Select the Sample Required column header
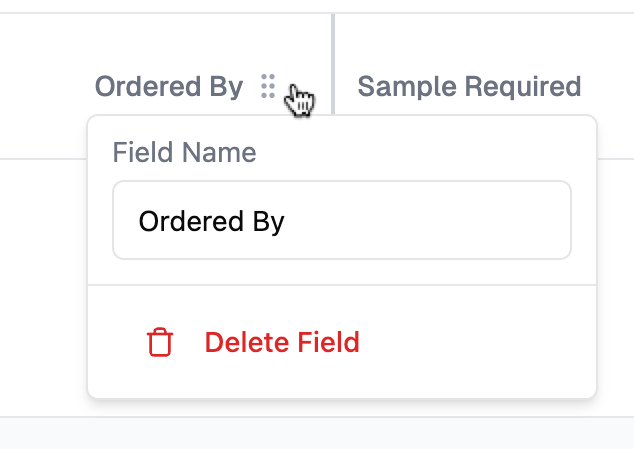634x449 pixels. tap(469, 87)
